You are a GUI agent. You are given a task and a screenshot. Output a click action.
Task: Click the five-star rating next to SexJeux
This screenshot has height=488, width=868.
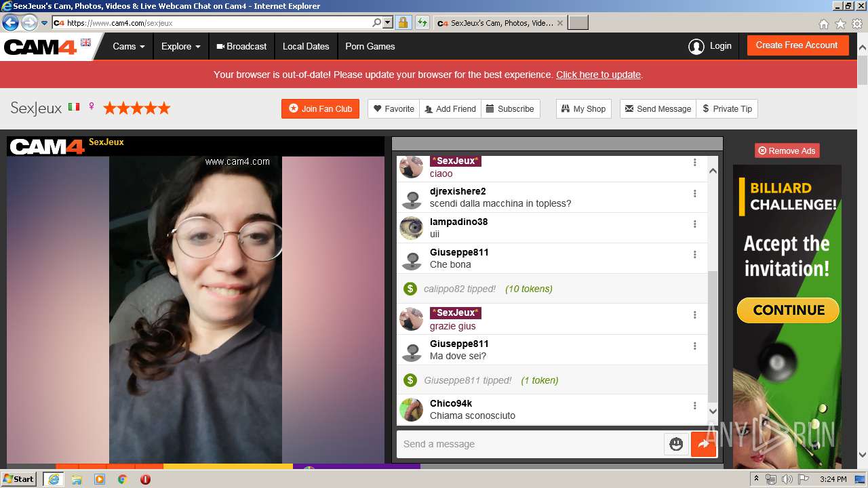tap(136, 108)
